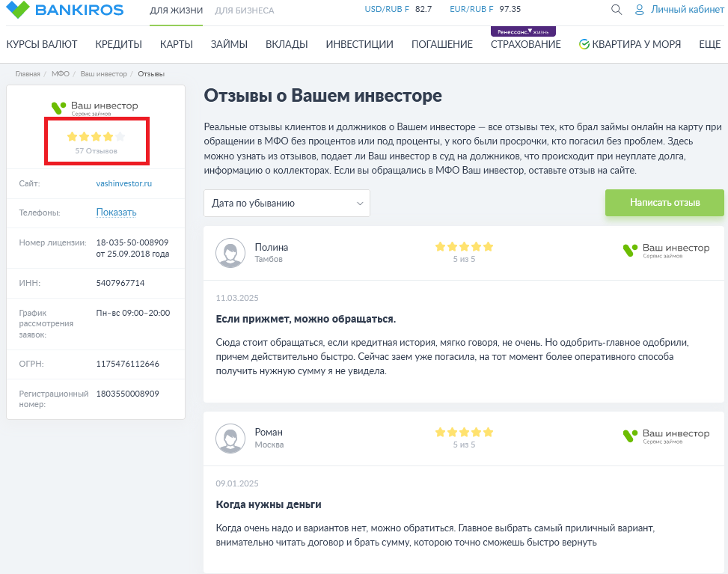Screen dimensions: 728x574
Task: Open the Инвестиции menu
Action: point(359,45)
